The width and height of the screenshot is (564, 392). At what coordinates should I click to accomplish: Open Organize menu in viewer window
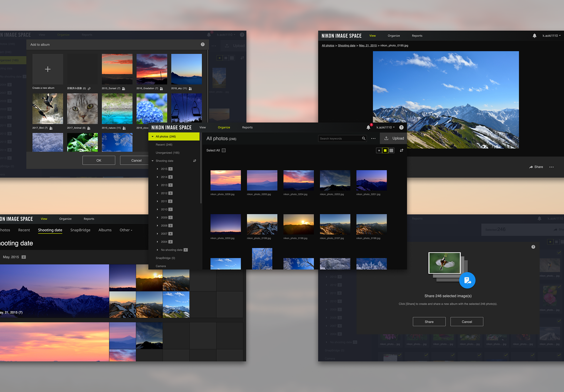(x=394, y=36)
